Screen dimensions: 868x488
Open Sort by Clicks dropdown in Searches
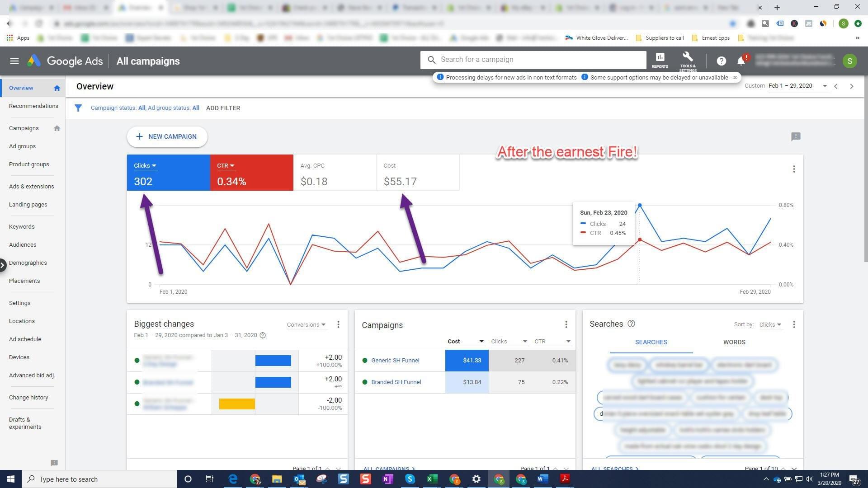click(x=770, y=324)
